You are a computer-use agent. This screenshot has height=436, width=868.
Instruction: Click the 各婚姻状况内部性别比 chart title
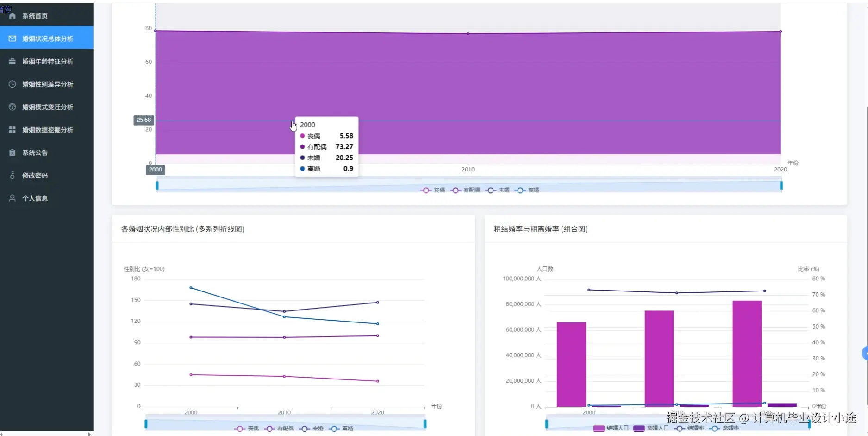(x=182, y=229)
